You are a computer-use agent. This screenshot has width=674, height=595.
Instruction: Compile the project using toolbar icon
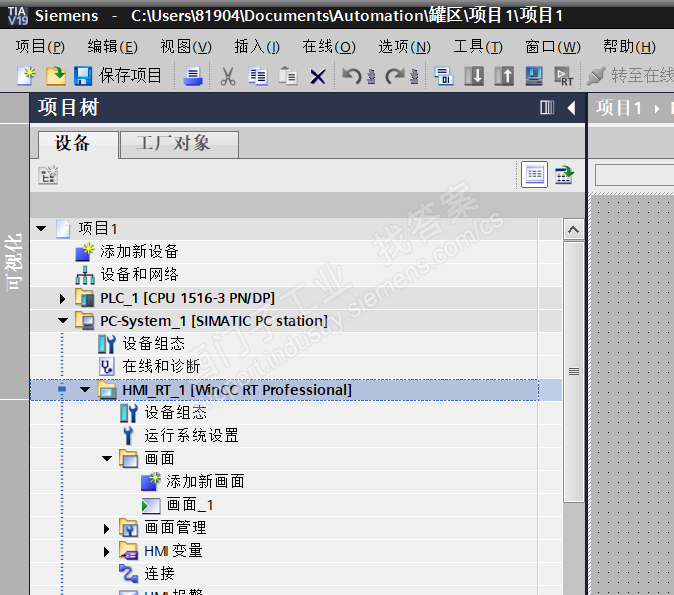click(444, 76)
